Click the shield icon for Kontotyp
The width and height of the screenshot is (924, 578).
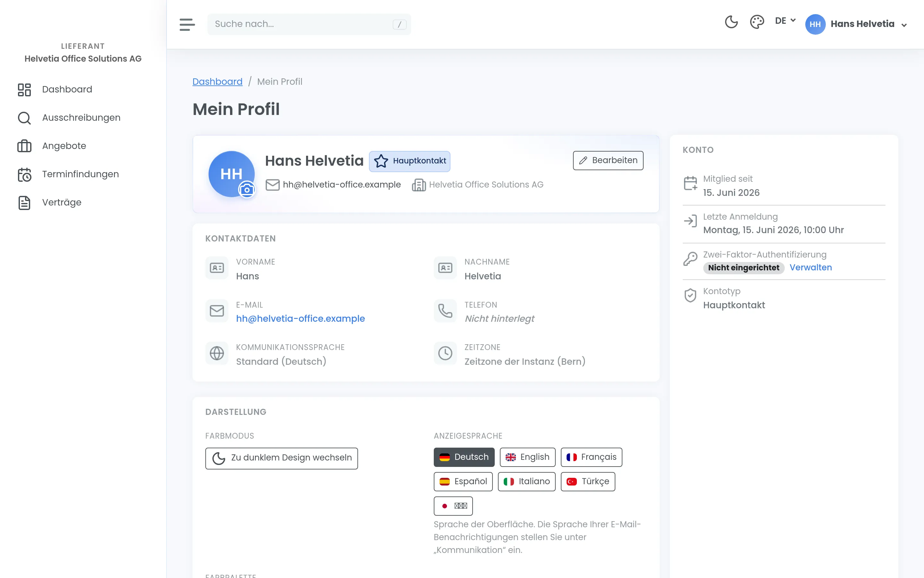[x=690, y=295]
